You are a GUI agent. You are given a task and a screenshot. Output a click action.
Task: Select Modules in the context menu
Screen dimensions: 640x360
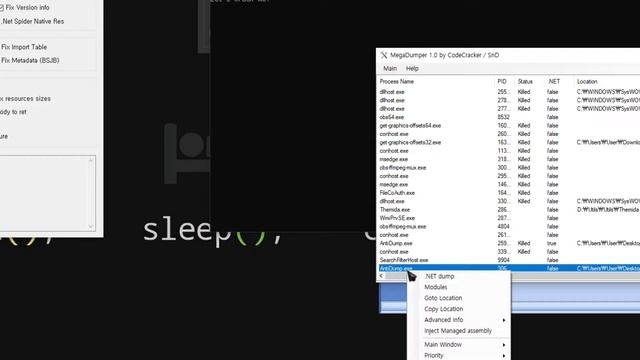436,287
